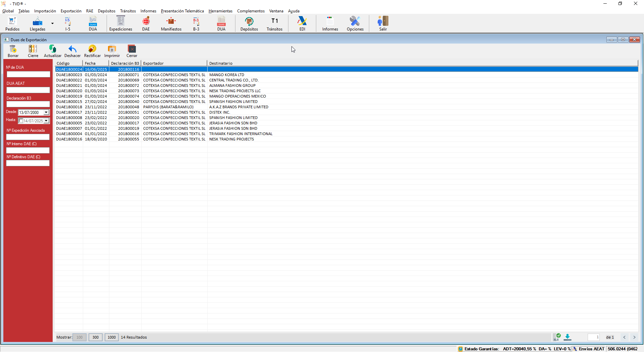Show 1000 results per page

[x=112, y=337]
